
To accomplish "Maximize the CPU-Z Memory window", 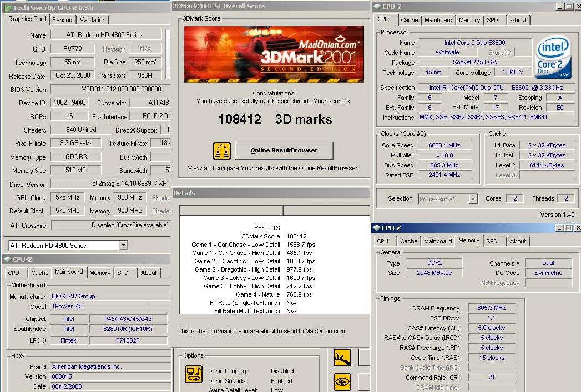I will tap(569, 228).
